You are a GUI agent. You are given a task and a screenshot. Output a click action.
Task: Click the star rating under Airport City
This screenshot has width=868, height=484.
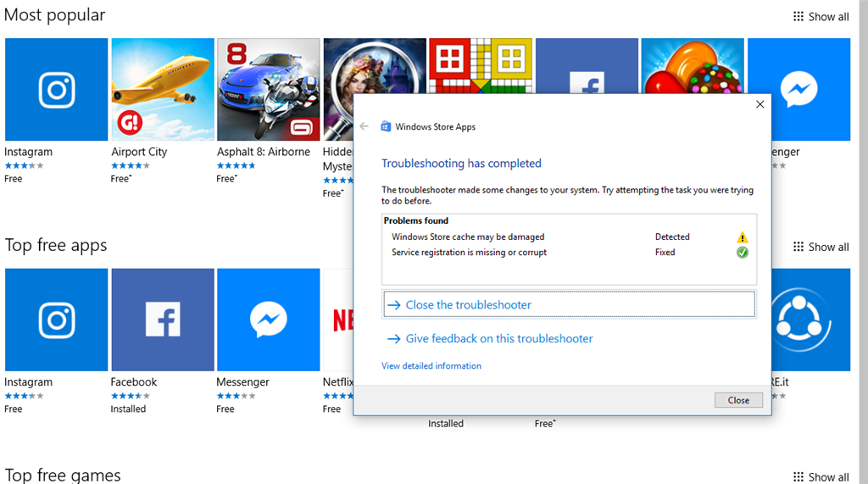130,165
